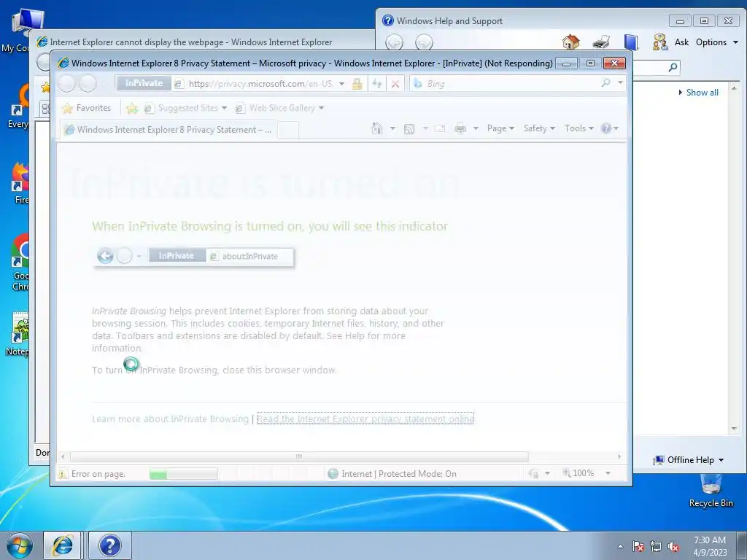
Task: Click the search magnifier in Bing box
Action: point(605,83)
